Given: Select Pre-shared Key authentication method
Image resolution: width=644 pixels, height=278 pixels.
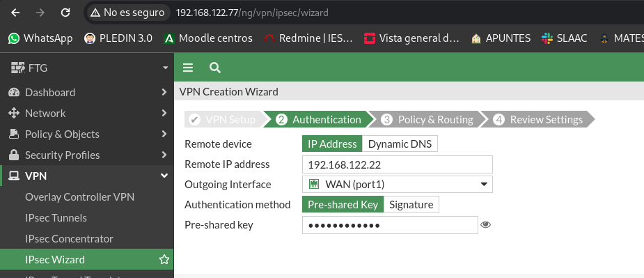Looking at the screenshot, I should [343, 204].
